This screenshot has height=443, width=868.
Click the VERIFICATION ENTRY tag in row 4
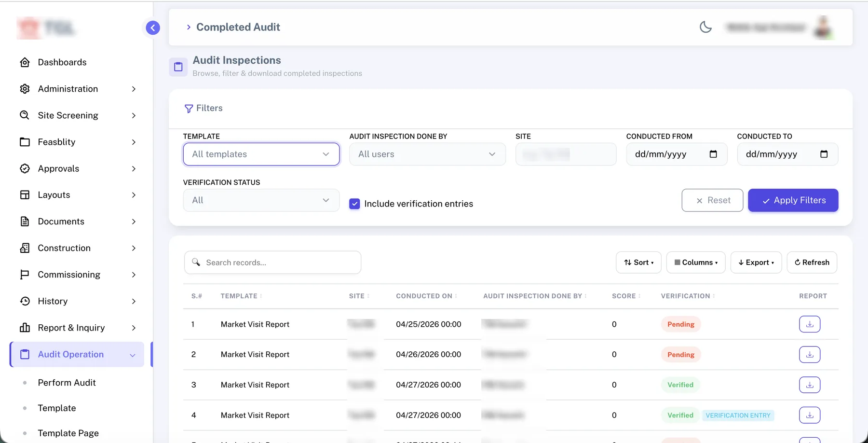(738, 415)
